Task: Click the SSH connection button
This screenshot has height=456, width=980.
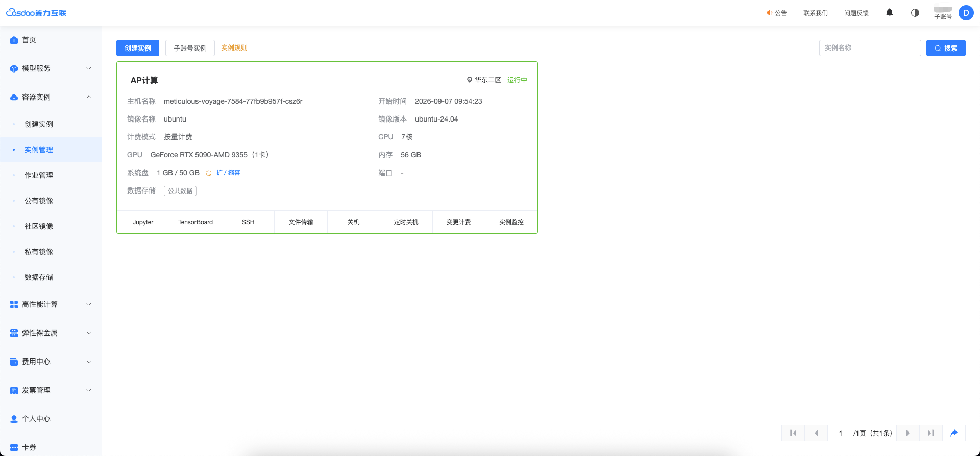Action: tap(248, 222)
